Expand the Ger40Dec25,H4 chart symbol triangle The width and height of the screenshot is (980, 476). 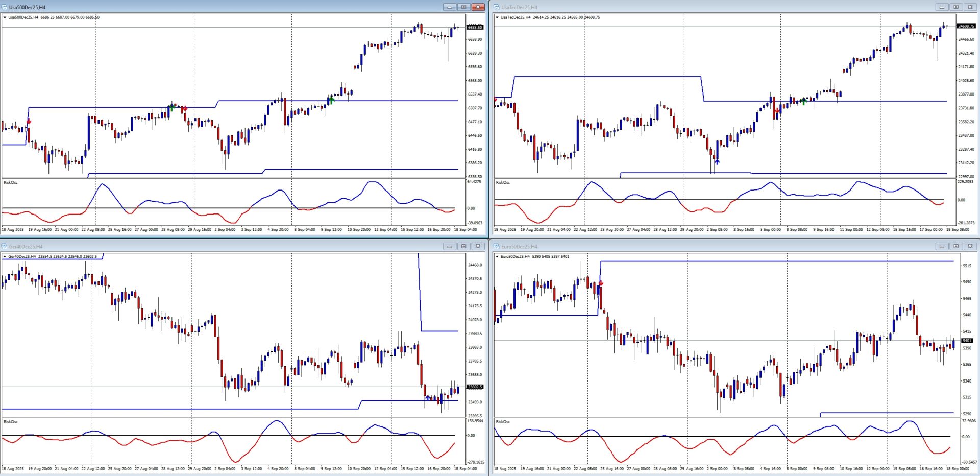(5, 256)
